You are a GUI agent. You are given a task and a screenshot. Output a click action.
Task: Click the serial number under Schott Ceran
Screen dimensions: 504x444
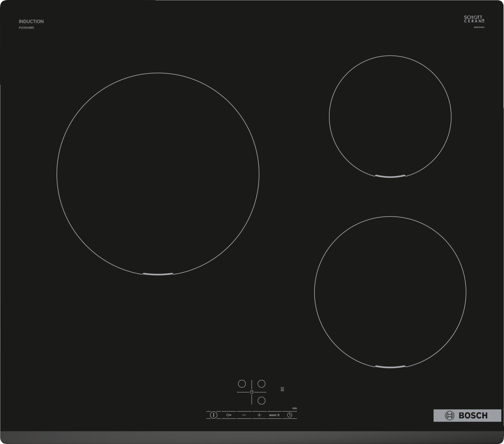click(479, 27)
